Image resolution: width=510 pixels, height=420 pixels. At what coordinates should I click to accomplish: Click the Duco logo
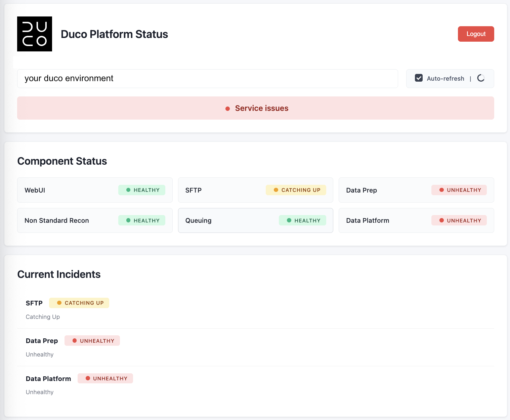35,34
